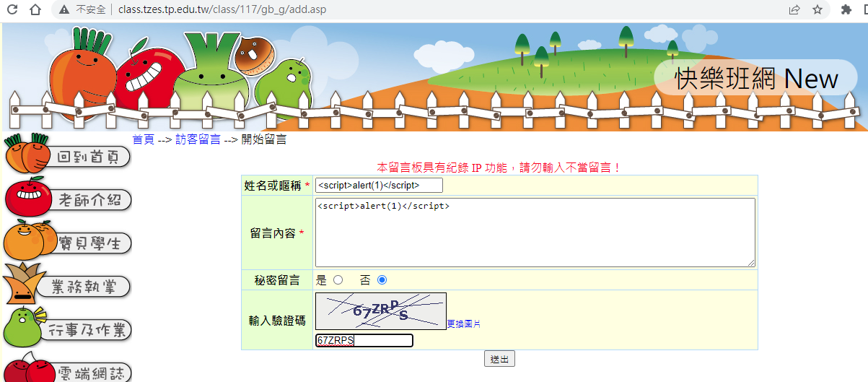Click the red IP logging warning text
The image size is (868, 382).
(499, 168)
